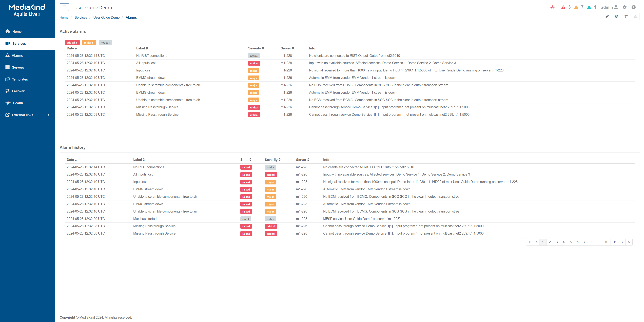Open Templates in the sidebar menu
The width and height of the screenshot is (644, 322).
click(x=20, y=79)
